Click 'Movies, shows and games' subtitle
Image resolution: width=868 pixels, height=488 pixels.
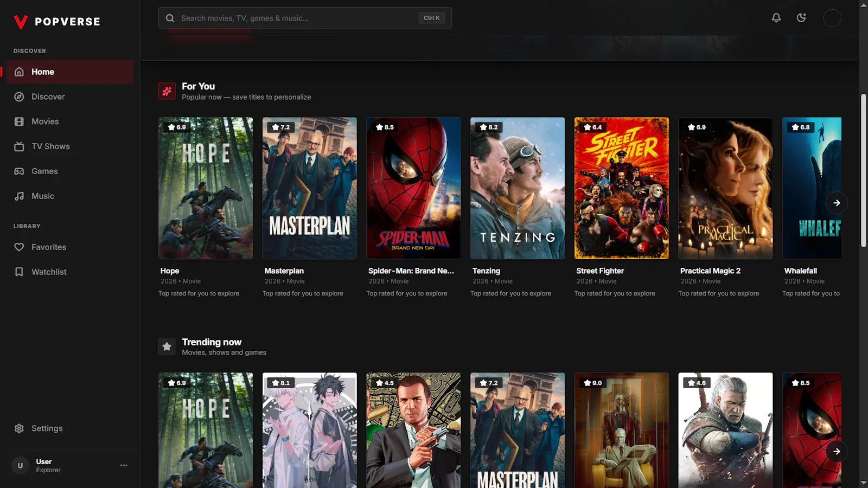click(x=224, y=352)
